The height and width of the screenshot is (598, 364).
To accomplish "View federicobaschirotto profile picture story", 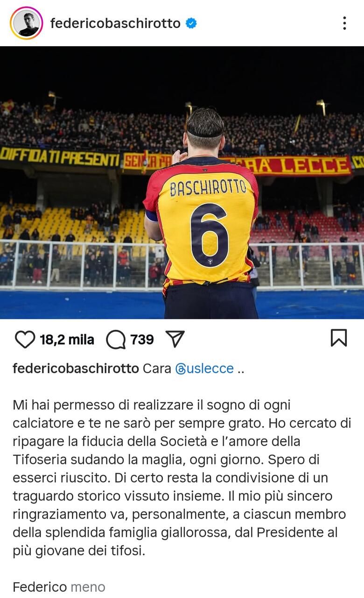I will click(x=26, y=23).
